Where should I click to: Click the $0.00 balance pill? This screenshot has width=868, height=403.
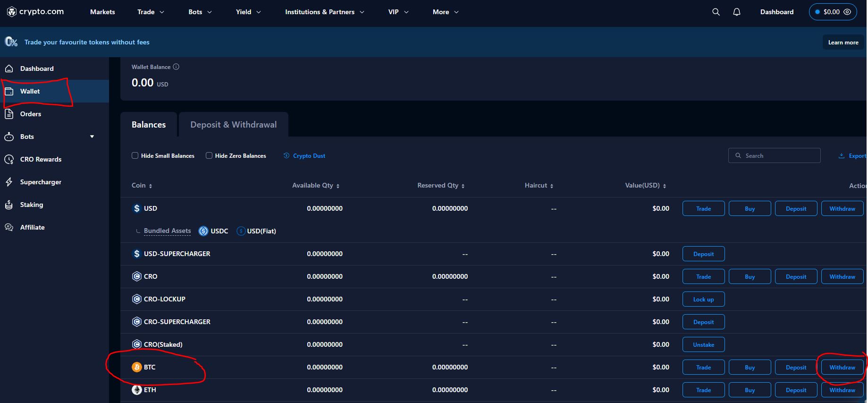tap(833, 12)
